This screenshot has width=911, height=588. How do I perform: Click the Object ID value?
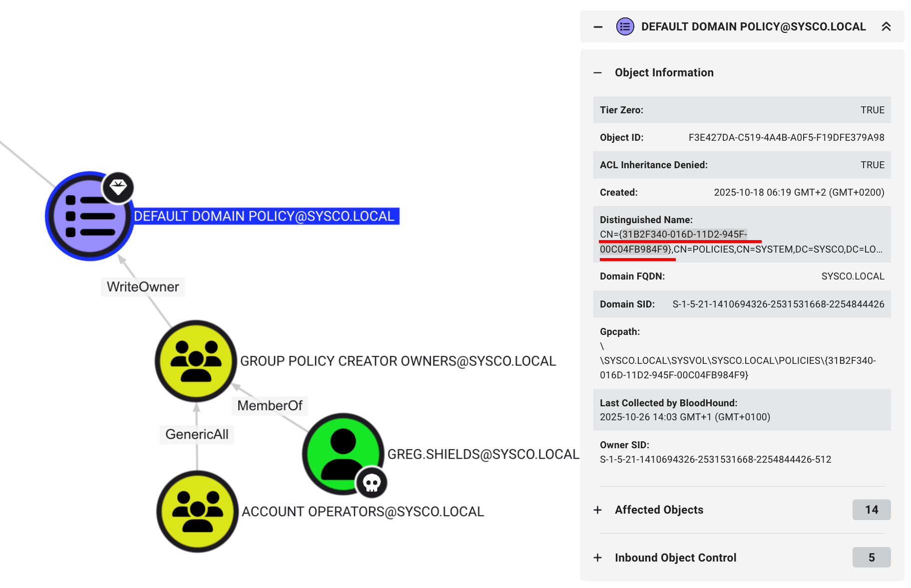(x=786, y=138)
